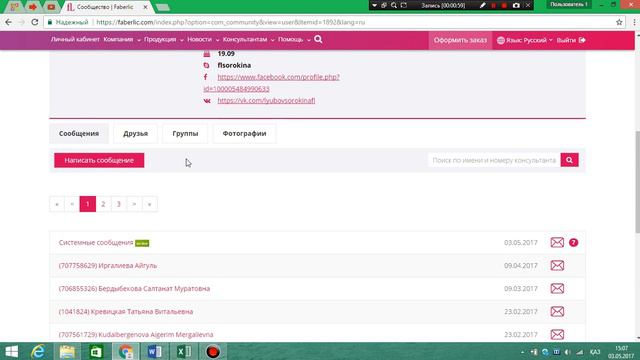The height and width of the screenshot is (360, 640).
Task: Open the recorder toolbar dropdown arrow
Action: (x=374, y=5)
